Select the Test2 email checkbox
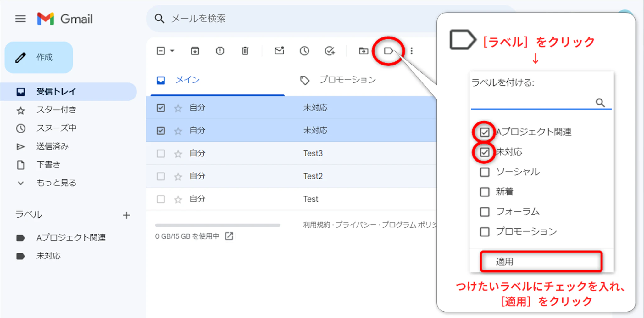644x318 pixels. [x=161, y=176]
